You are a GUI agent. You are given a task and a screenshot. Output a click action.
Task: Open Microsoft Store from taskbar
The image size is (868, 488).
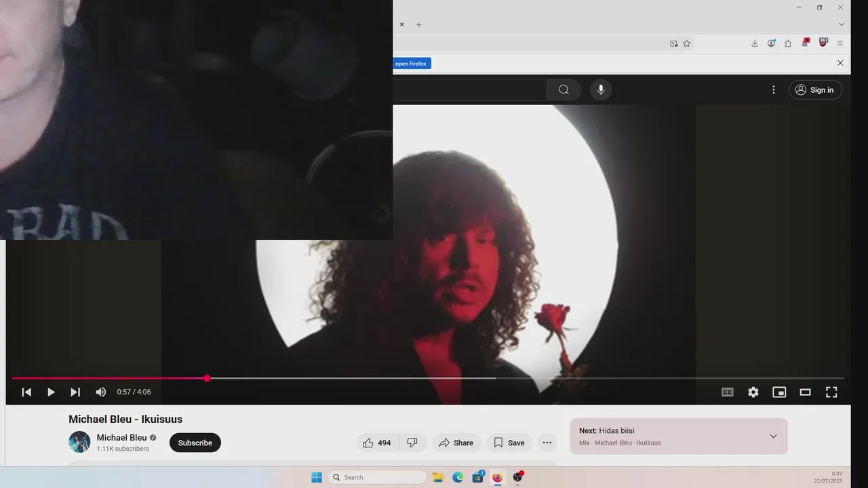(478, 477)
